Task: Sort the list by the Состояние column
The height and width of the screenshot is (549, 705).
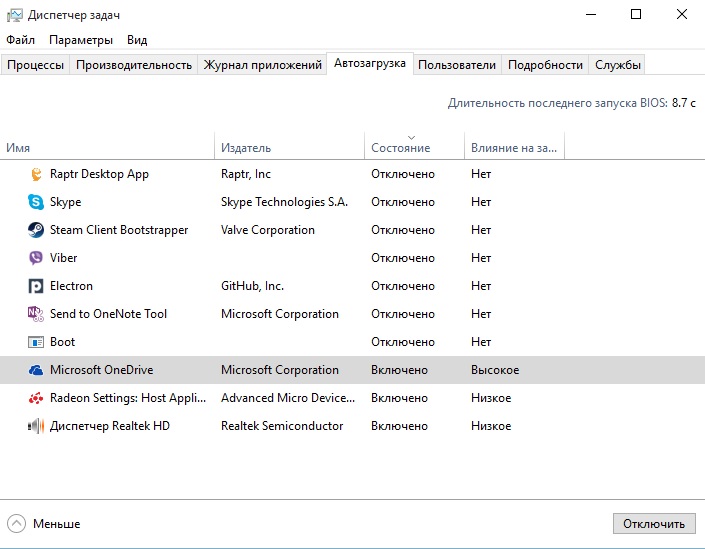Action: [x=400, y=148]
